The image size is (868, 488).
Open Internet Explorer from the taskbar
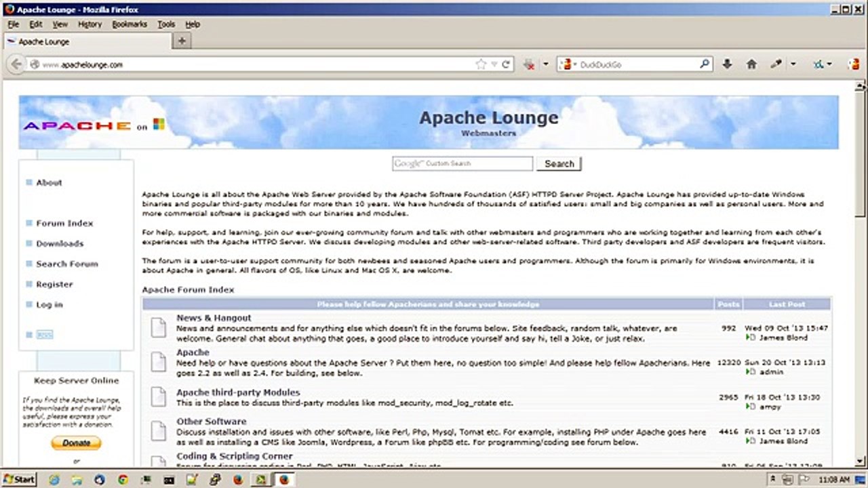54,479
